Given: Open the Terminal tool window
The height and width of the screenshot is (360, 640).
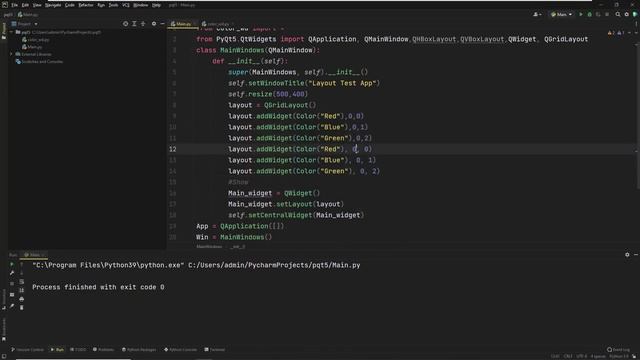Looking at the screenshot, I should tap(215, 350).
